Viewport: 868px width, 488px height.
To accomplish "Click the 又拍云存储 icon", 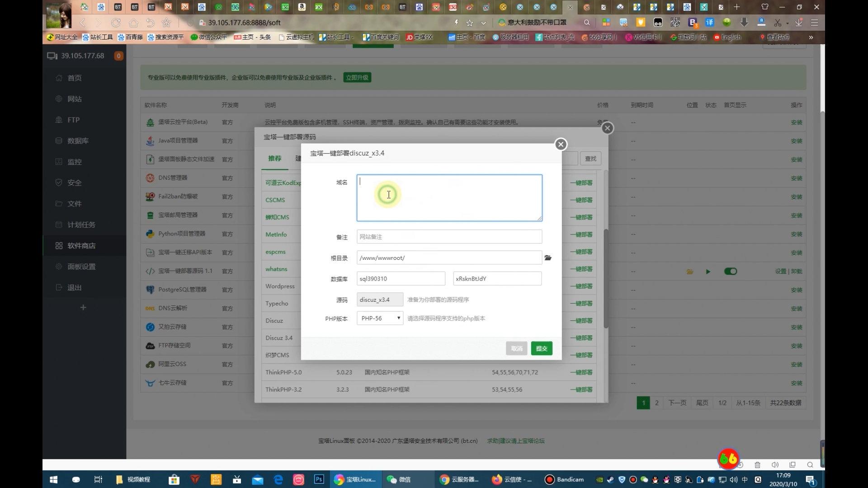I will (150, 327).
